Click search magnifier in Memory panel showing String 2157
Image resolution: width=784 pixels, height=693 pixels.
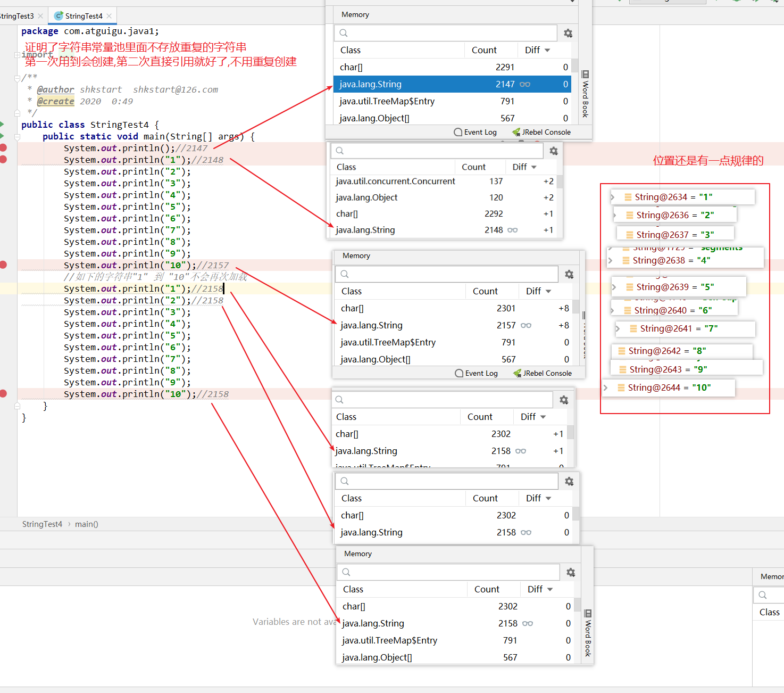tap(345, 274)
